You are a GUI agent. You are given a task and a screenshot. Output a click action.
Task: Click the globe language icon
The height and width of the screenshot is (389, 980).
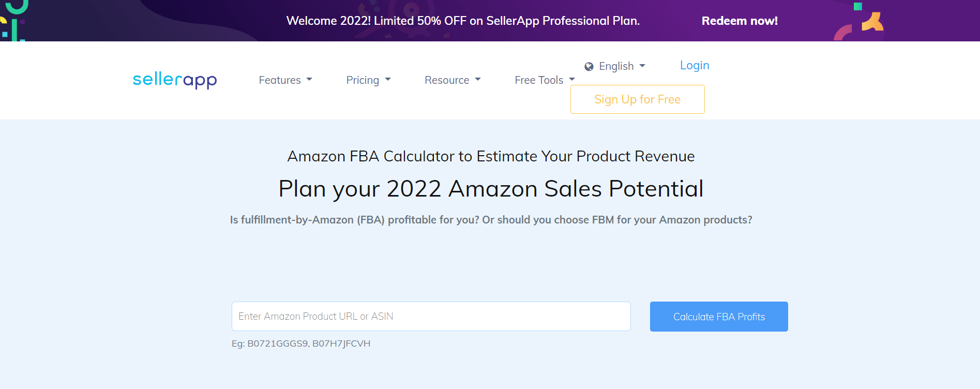pyautogui.click(x=589, y=66)
